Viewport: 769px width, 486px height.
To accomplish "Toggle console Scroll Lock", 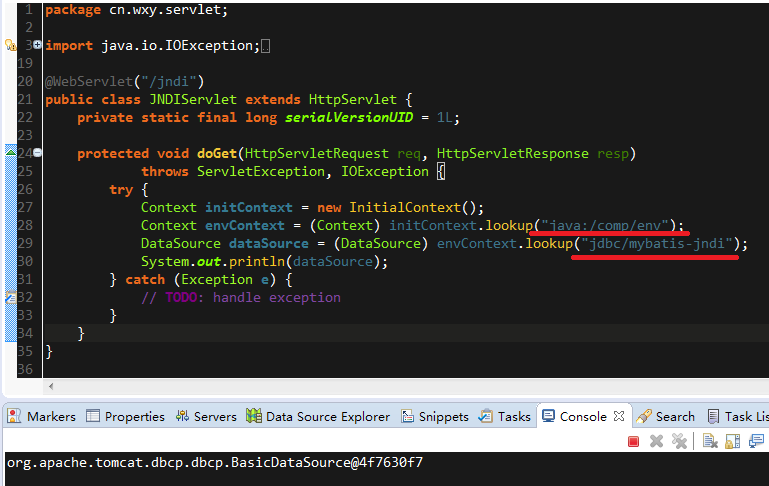I will tap(733, 441).
